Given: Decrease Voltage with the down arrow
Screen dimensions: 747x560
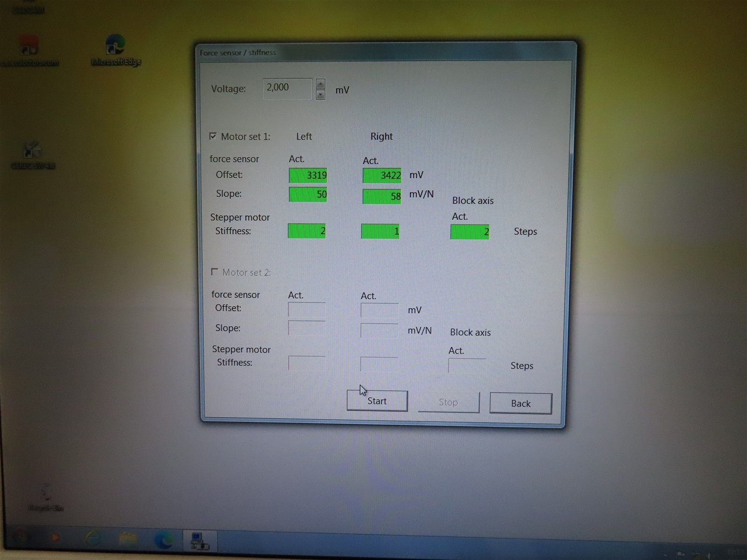Looking at the screenshot, I should pyautogui.click(x=320, y=95).
